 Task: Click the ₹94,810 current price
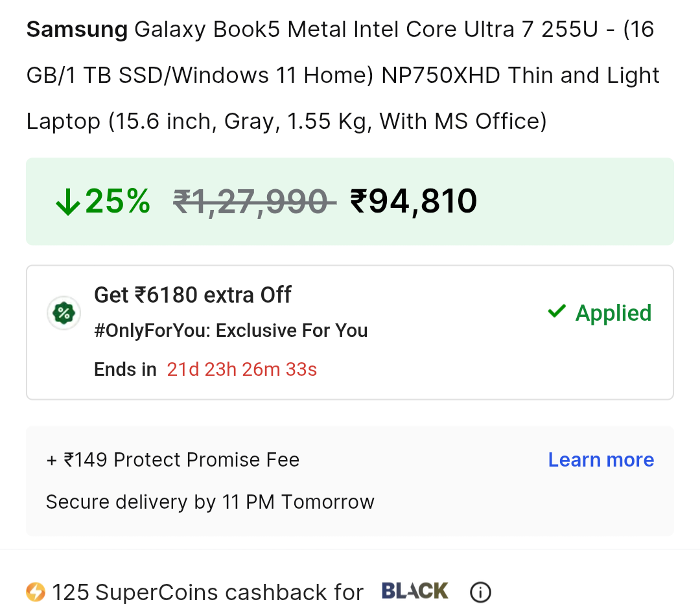[414, 201]
